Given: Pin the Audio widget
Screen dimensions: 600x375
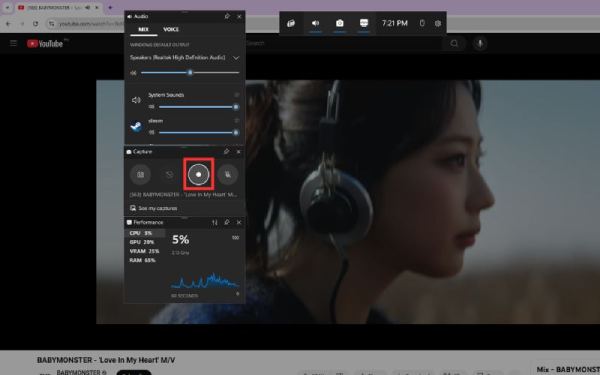Looking at the screenshot, I should (227, 16).
